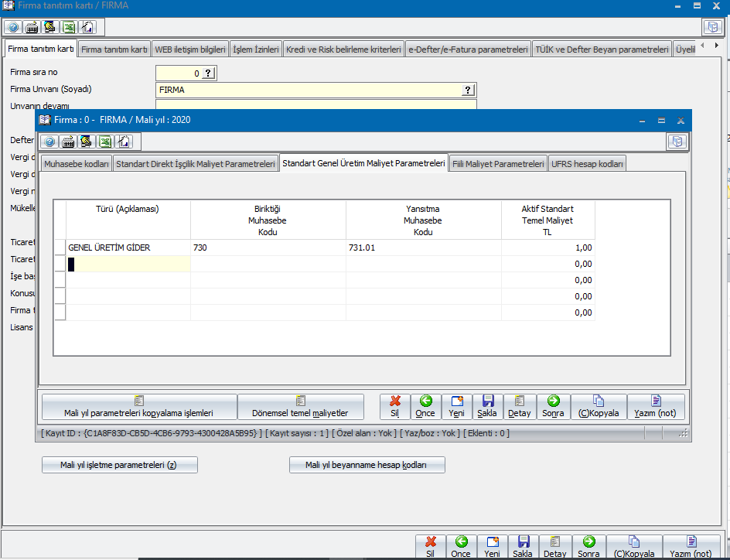Click Sil in the bottom Firma tanıtım kartı bar
This screenshot has width=730, height=560.
(431, 547)
